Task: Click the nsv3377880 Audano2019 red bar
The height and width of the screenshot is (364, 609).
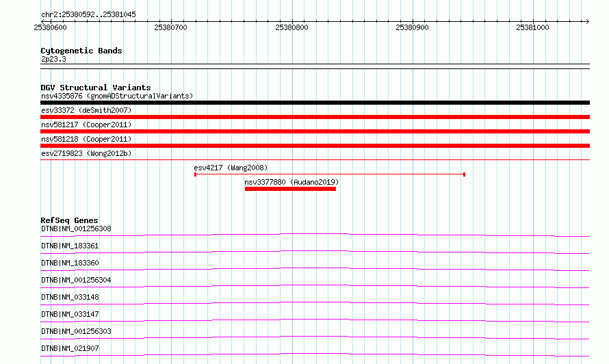Action: [x=291, y=189]
